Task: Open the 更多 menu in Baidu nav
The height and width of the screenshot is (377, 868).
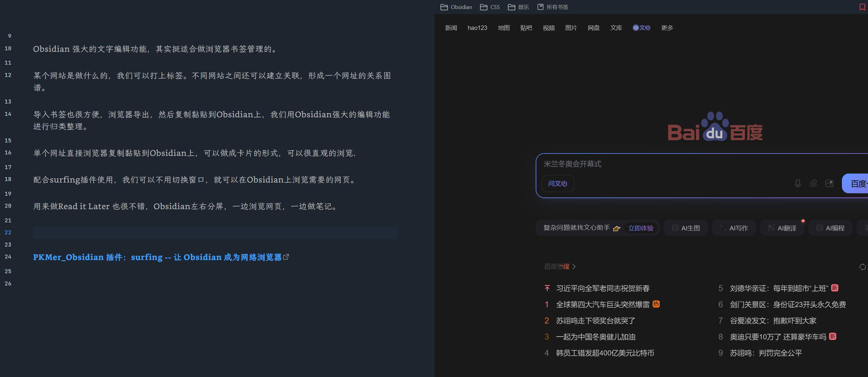Action: pyautogui.click(x=667, y=28)
